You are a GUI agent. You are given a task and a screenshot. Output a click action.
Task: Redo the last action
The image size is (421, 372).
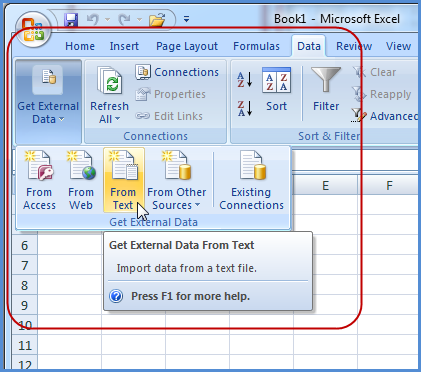125,20
